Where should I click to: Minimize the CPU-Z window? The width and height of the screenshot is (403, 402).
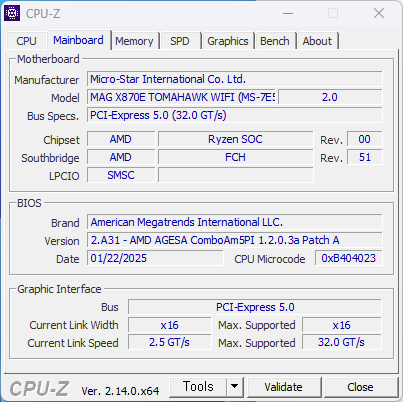tap(288, 14)
